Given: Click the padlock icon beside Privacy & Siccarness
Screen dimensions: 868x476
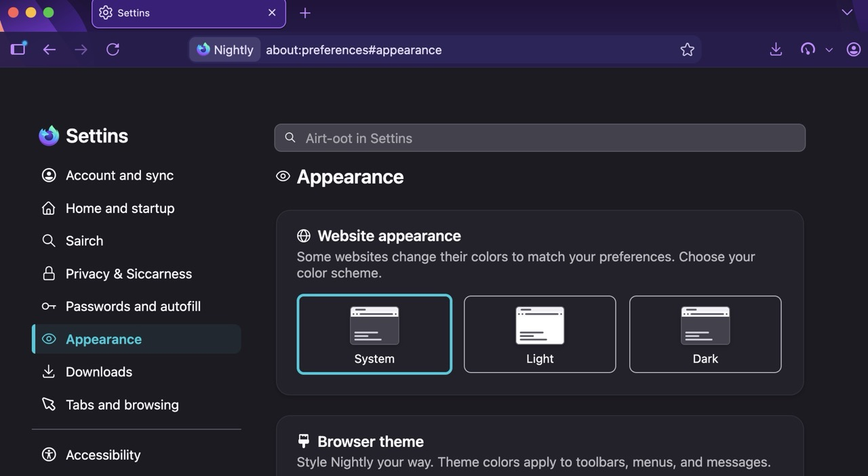Looking at the screenshot, I should point(49,274).
